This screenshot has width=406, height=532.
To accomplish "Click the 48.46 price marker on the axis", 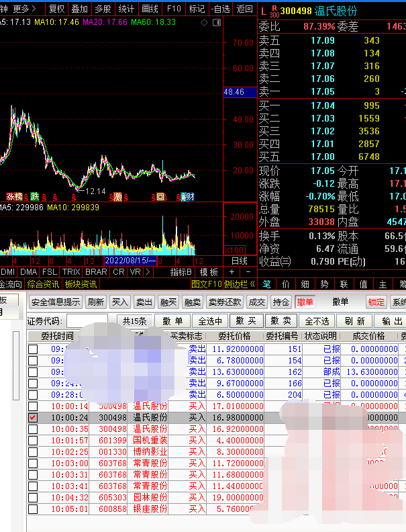I will 234,91.
